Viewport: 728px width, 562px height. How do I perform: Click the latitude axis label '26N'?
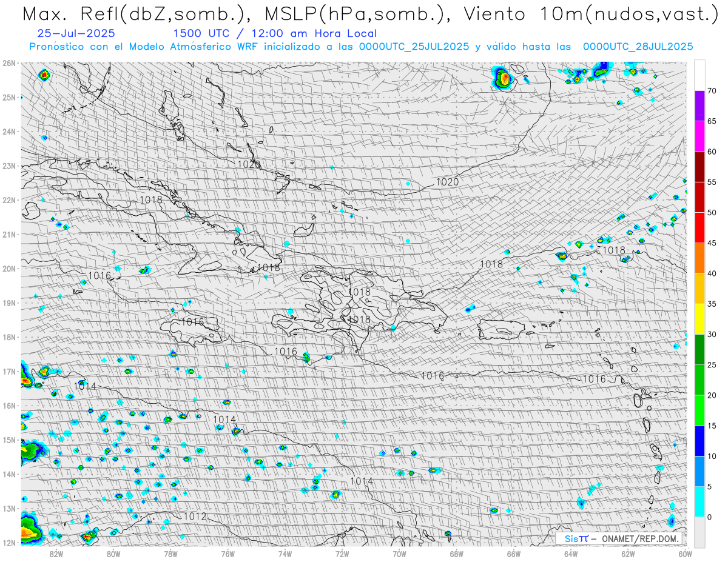[x=9, y=63]
